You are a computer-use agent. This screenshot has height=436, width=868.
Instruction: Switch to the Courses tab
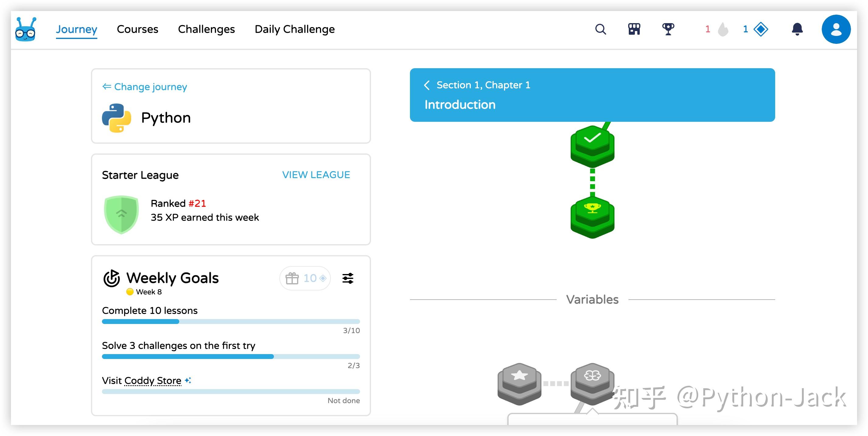pos(138,29)
